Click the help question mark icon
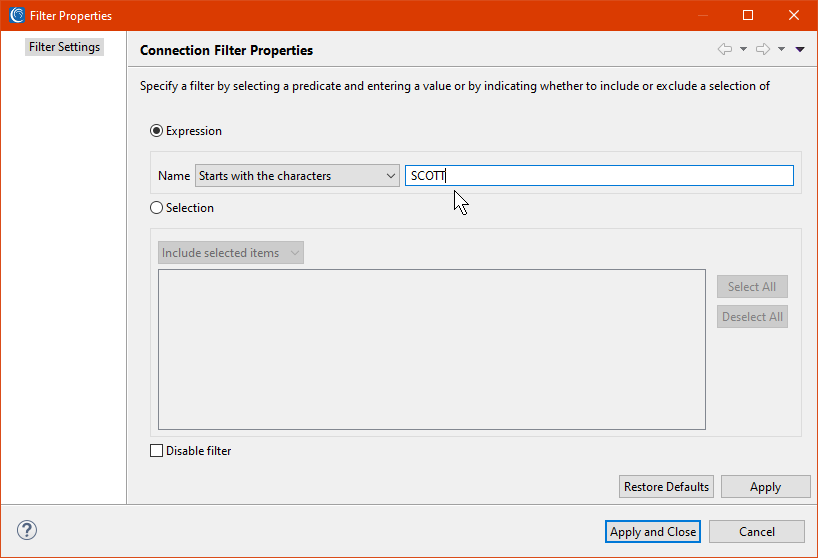 pos(27,530)
